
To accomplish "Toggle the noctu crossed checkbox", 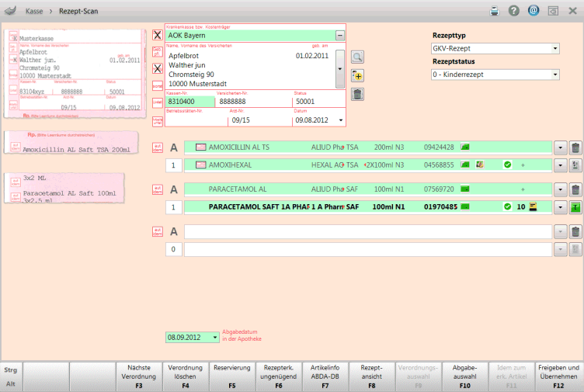I will [158, 68].
